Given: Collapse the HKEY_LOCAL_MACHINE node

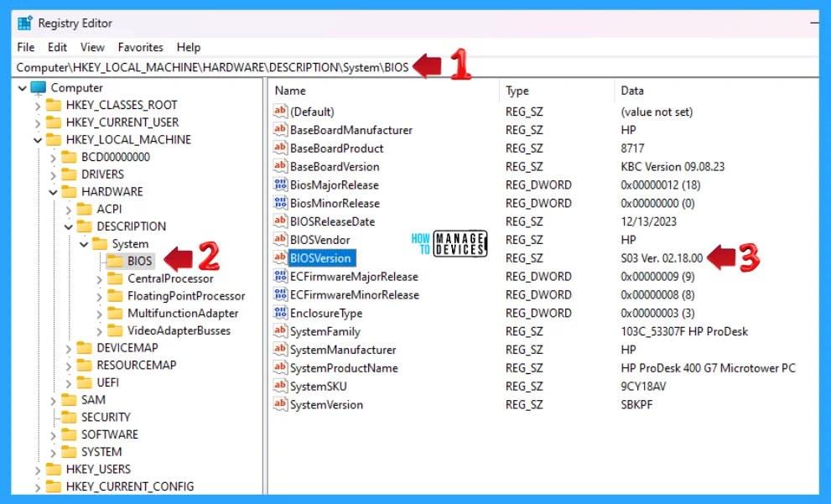Looking at the screenshot, I should tap(38, 140).
